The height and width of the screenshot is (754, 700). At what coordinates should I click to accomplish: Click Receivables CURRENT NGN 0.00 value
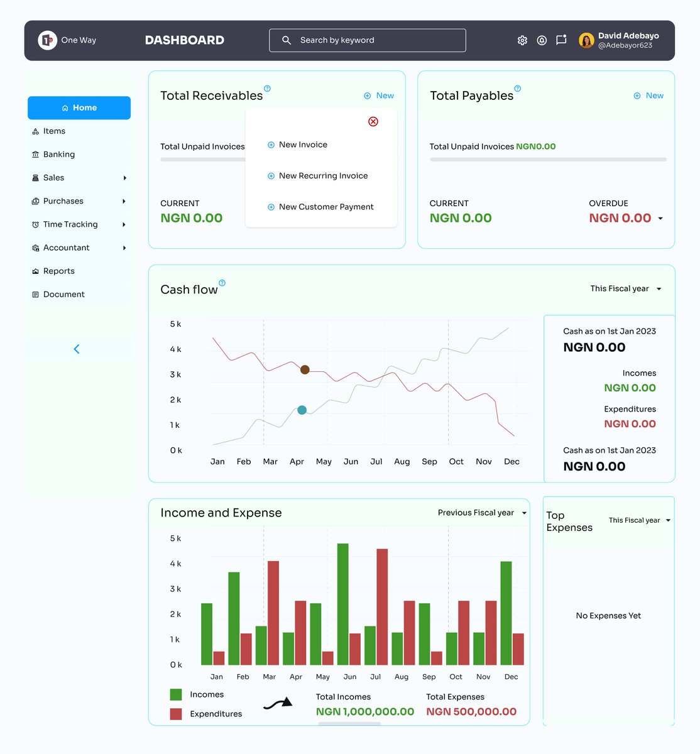click(x=192, y=218)
